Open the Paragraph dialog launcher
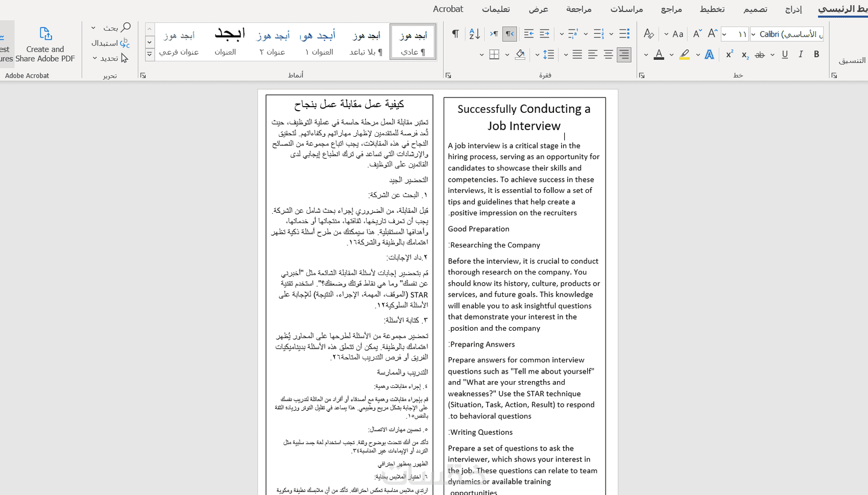The image size is (868, 495). 448,76
